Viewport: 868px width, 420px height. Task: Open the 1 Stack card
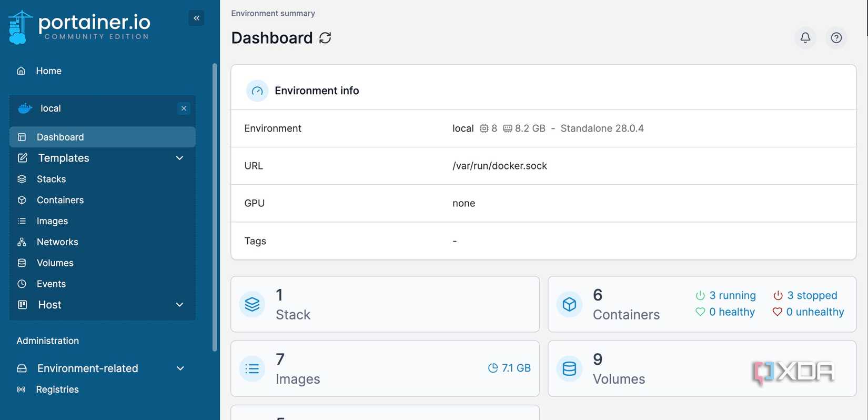tap(385, 304)
